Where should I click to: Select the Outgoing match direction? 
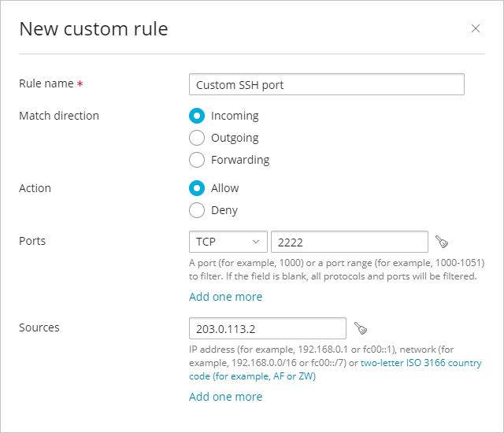pos(197,138)
